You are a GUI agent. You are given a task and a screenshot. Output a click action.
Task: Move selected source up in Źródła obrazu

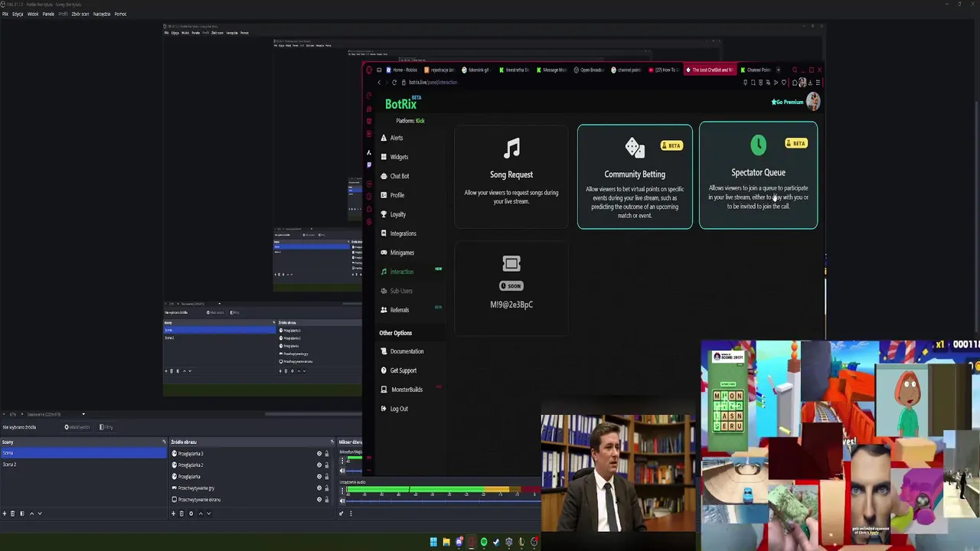[x=201, y=514]
